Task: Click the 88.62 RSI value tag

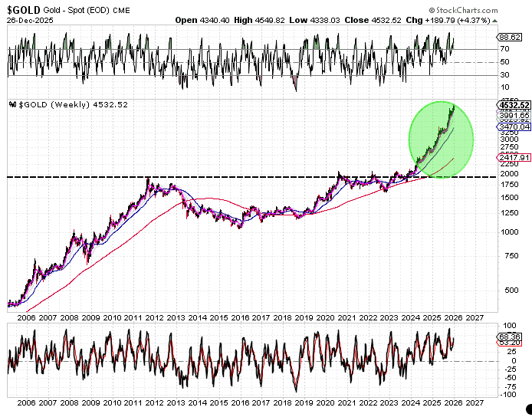Action: click(x=509, y=37)
